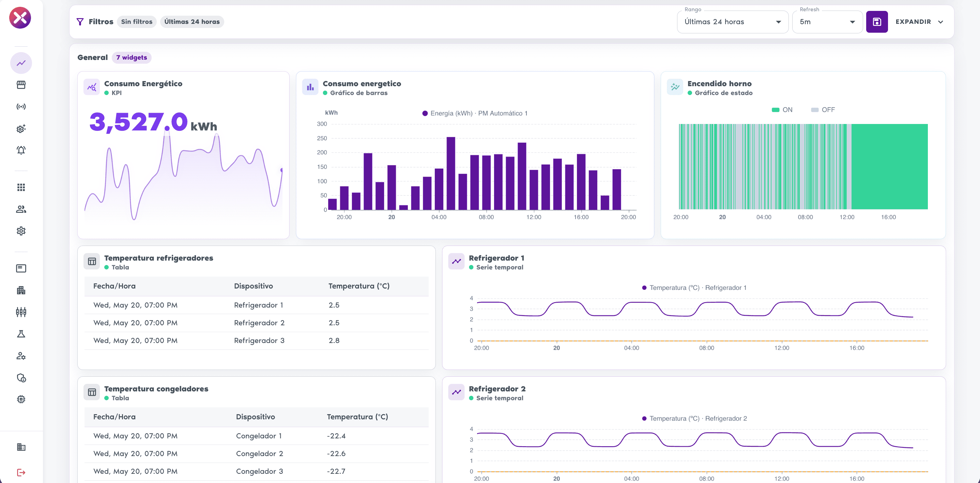Open the user-settings sidebar icon
The image size is (980, 483).
pyautogui.click(x=21, y=356)
